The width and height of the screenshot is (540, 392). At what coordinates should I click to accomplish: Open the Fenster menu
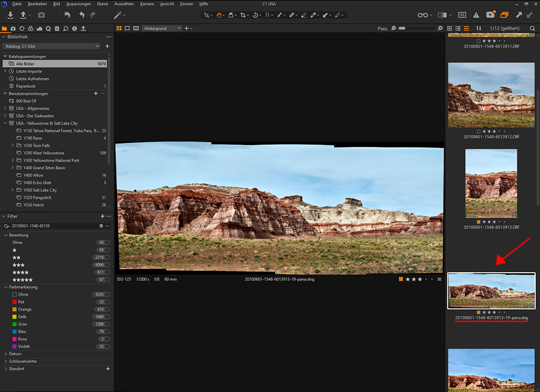(x=187, y=4)
